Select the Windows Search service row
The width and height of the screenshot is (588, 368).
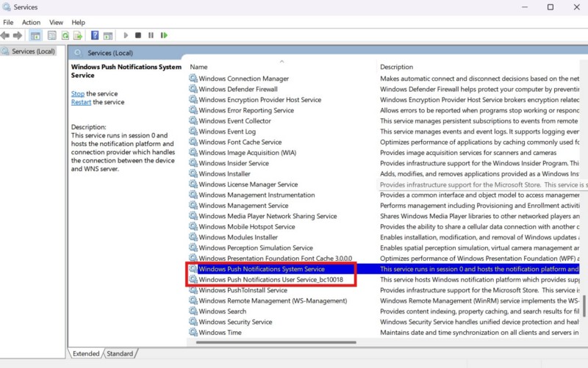[223, 311]
